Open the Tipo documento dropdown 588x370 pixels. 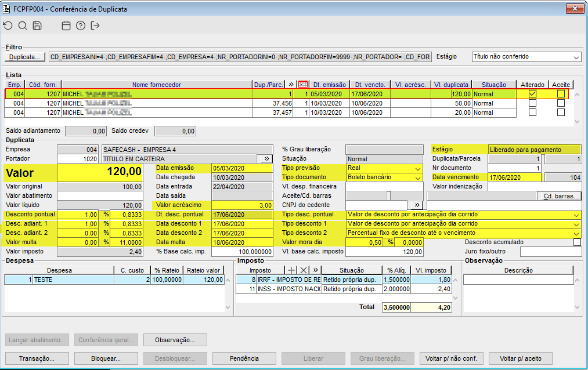click(417, 177)
